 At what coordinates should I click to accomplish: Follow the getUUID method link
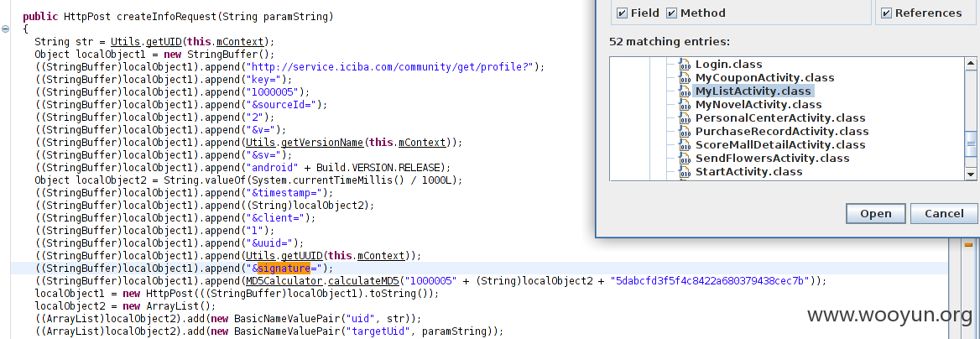tap(300, 256)
